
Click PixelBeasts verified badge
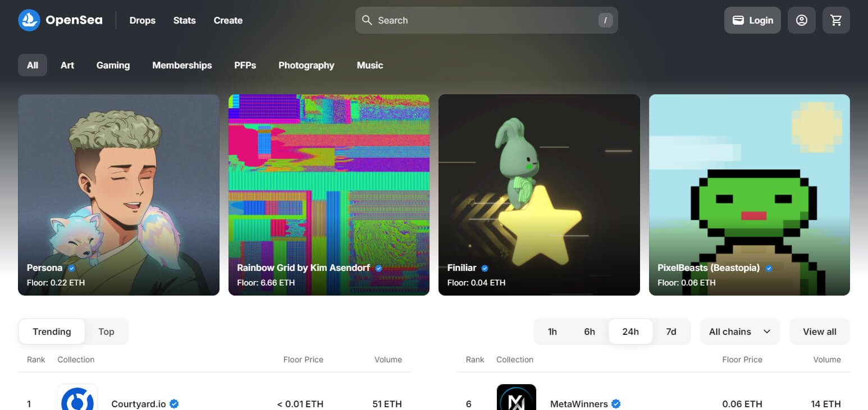(769, 268)
